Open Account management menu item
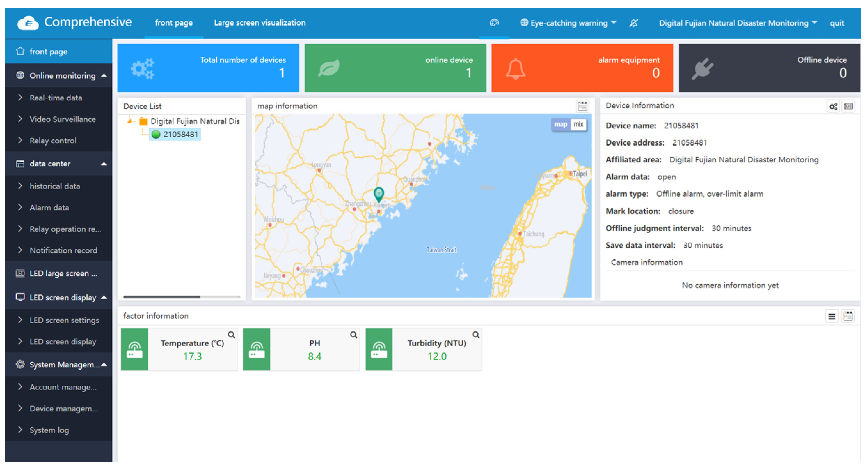Viewport: 868px width, 467px height. coord(59,387)
